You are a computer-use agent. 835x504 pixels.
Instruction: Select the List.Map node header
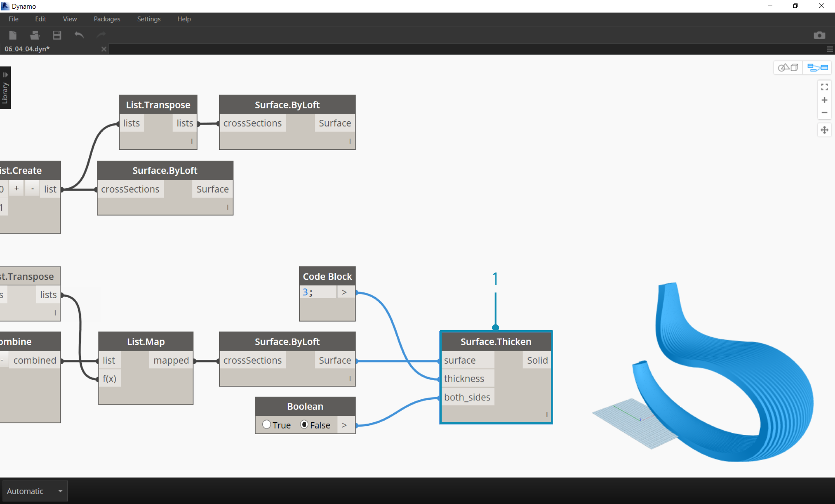(146, 342)
